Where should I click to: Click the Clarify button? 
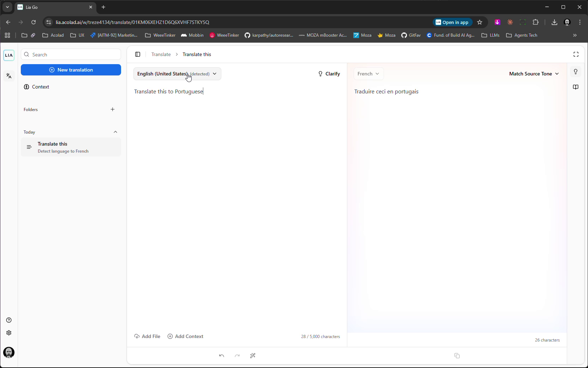click(329, 74)
